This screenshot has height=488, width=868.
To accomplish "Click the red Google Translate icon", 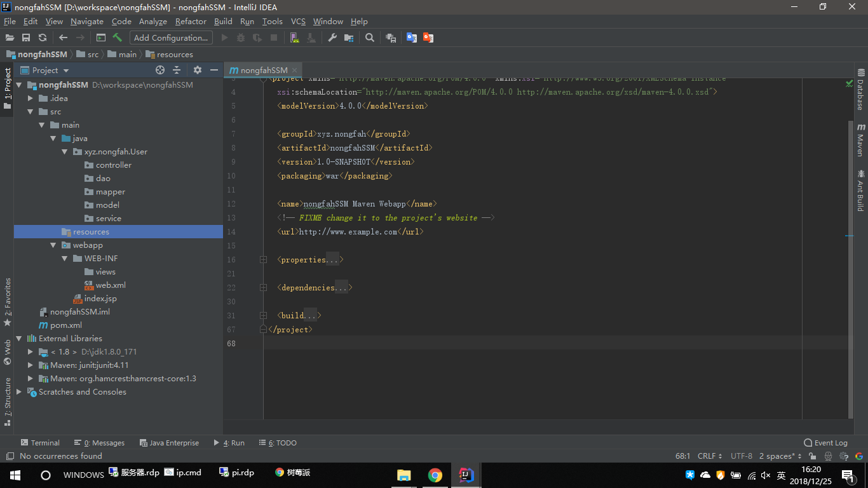I will pos(428,37).
